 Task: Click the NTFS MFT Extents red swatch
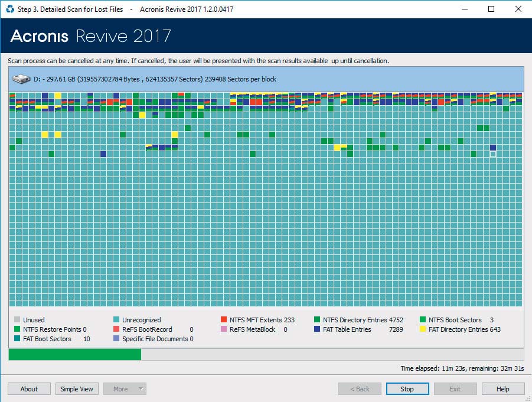[224, 319]
